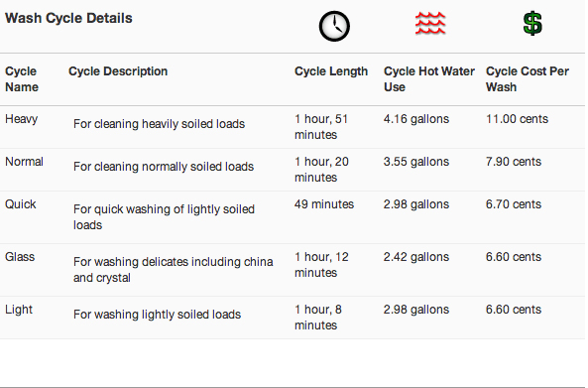
Task: Click the 4.16 gallons water value
Action: click(x=416, y=119)
